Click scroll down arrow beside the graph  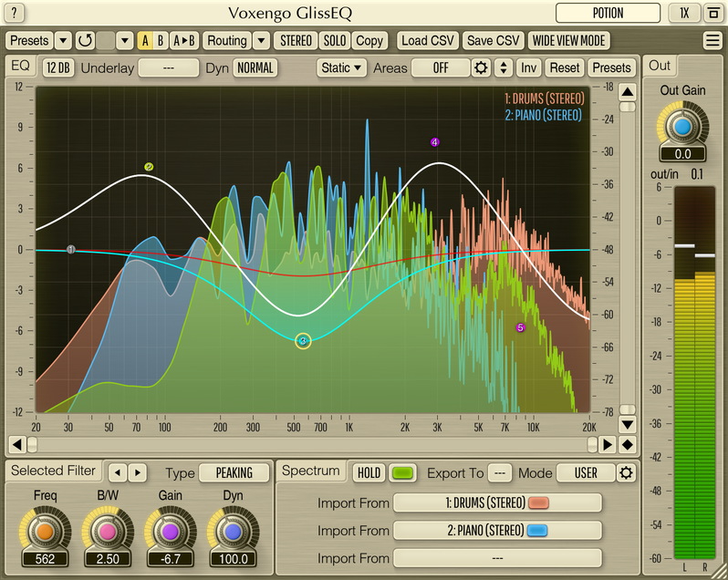(x=628, y=424)
